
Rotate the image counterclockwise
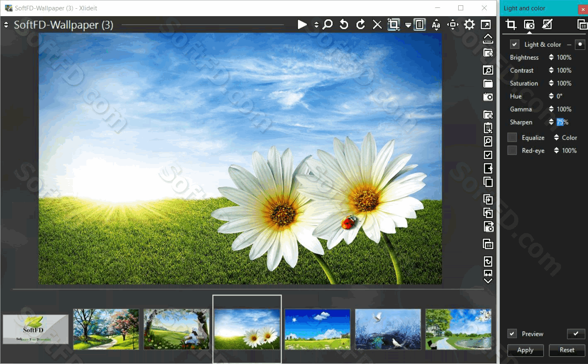(344, 25)
